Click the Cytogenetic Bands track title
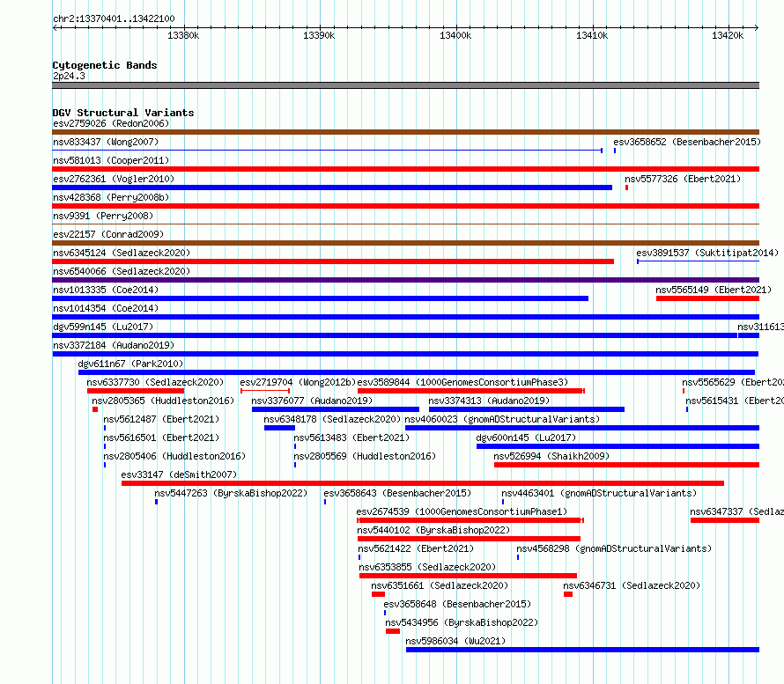The width and height of the screenshot is (784, 684). coord(105,65)
